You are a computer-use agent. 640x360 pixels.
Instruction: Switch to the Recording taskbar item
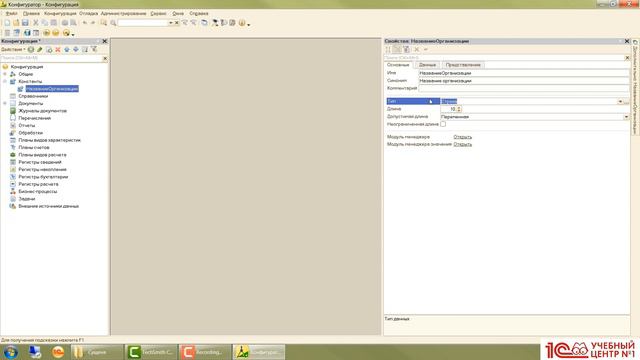205,352
